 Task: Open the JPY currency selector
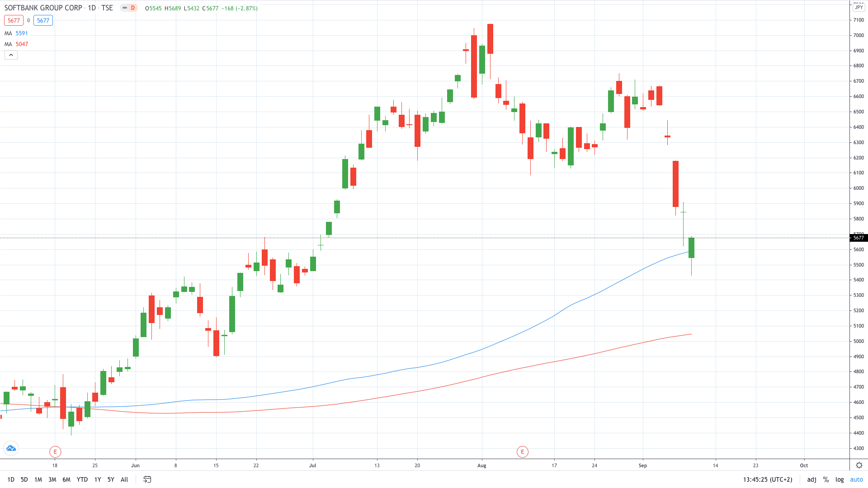click(859, 7)
